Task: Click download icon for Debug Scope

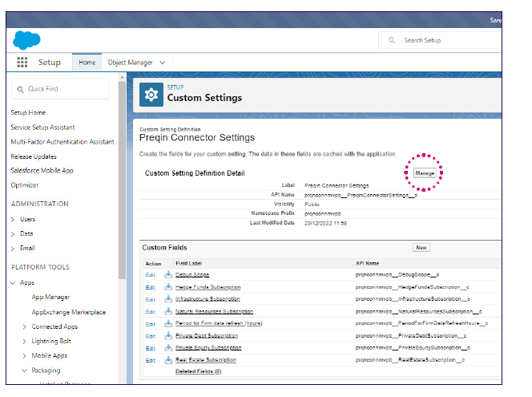Action: pyautogui.click(x=168, y=274)
